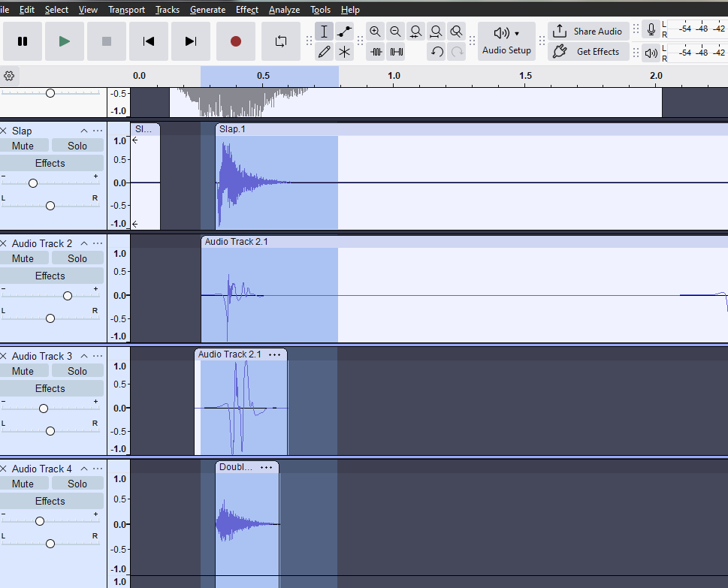
Task: Click the Trim audio outside selection icon
Action: 376,52
